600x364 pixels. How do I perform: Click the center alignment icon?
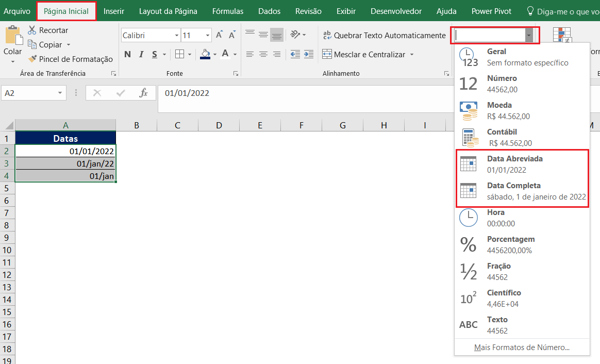point(263,54)
